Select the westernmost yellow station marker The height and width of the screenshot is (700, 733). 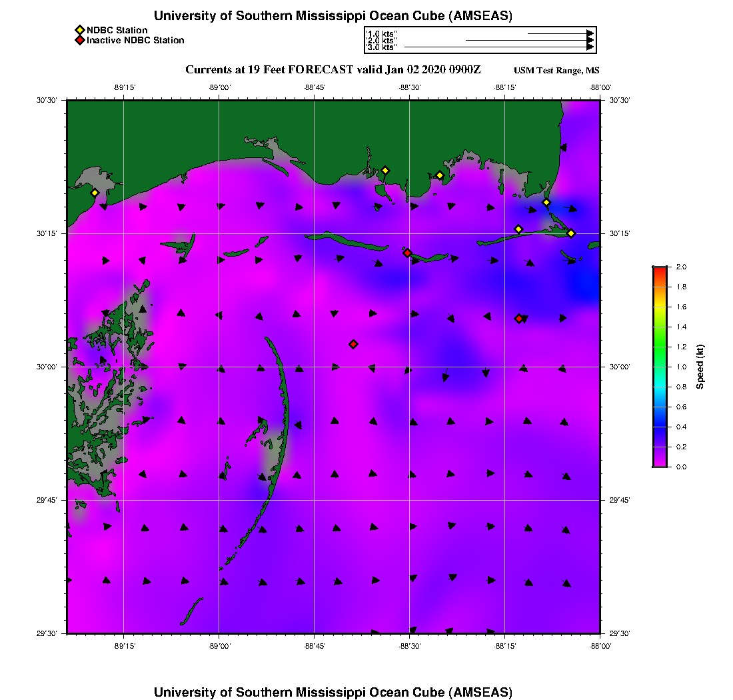click(x=95, y=193)
